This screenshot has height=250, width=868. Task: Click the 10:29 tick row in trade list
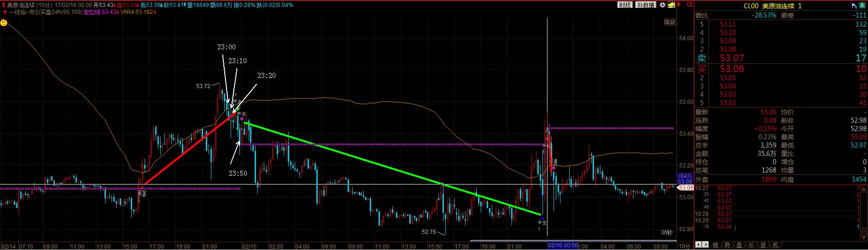[778, 220]
